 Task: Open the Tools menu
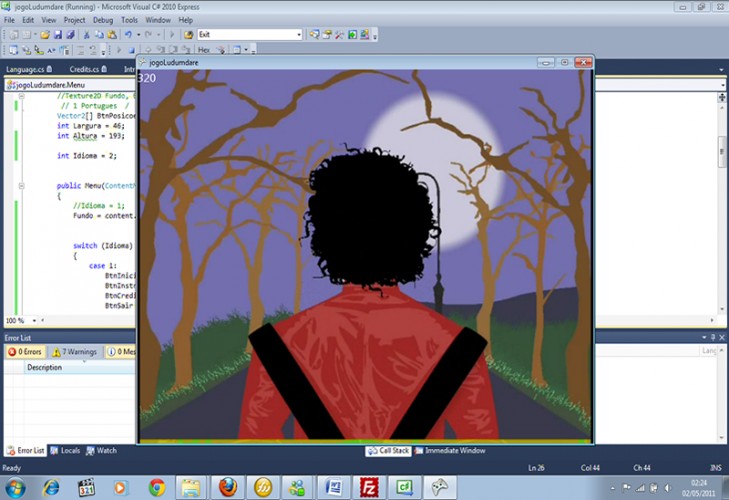[129, 20]
